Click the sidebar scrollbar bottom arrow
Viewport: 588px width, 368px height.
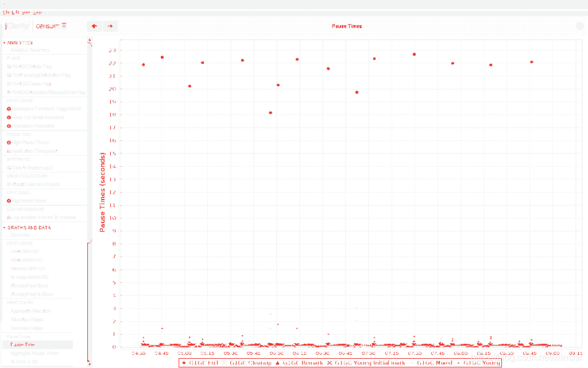click(x=89, y=363)
